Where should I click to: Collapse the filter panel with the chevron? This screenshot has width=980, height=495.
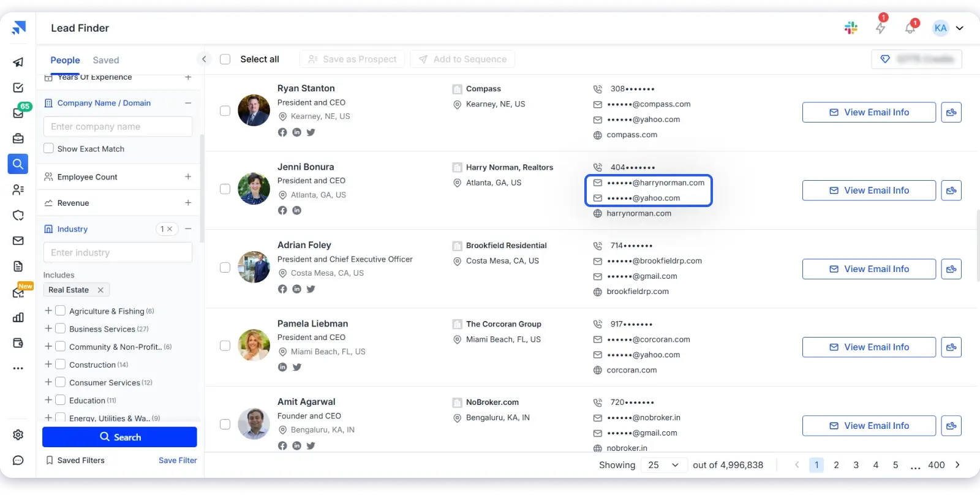[204, 59]
